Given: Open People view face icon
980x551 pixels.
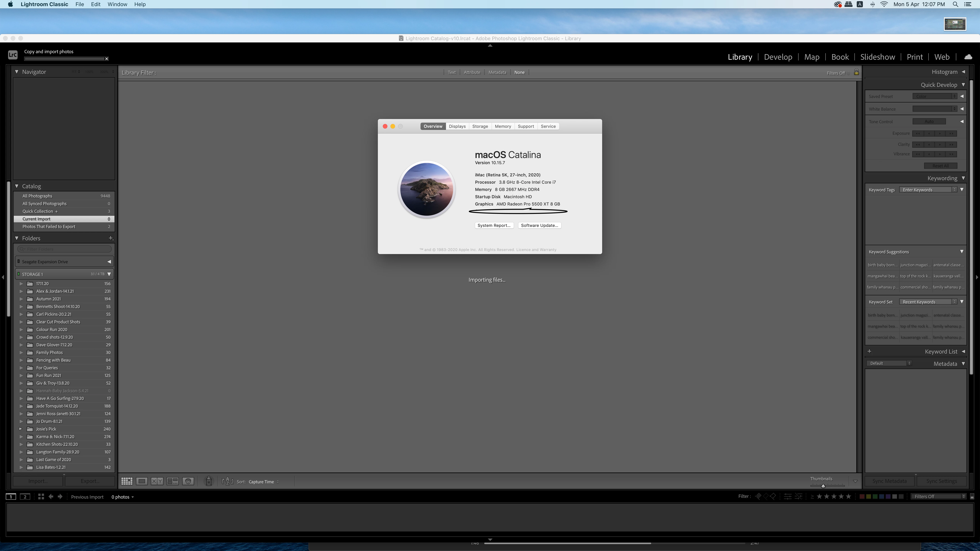Looking at the screenshot, I should [x=188, y=481].
